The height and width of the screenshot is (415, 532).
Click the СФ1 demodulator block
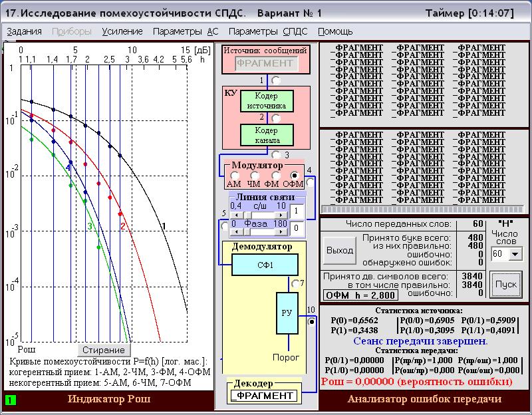265,265
